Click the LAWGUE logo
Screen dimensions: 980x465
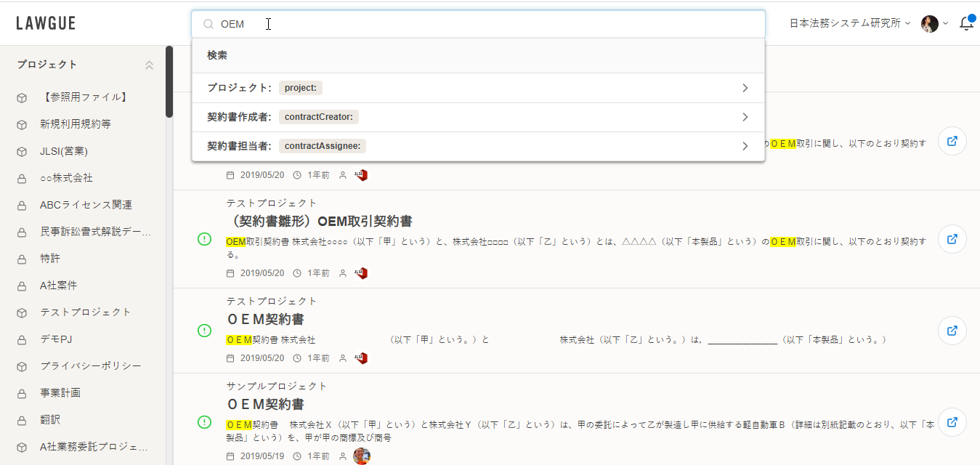tap(46, 23)
